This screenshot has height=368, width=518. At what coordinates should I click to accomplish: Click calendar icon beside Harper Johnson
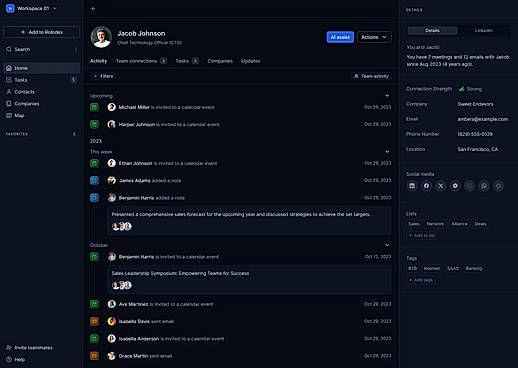pos(94,124)
